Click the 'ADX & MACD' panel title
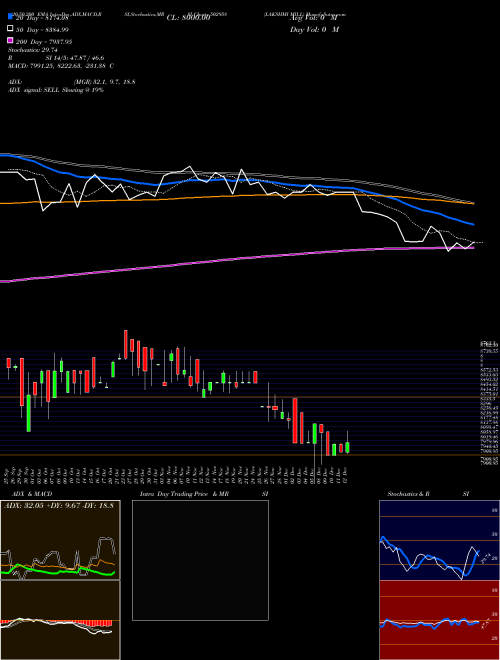Screen dimensions: 500x660 point(32,494)
